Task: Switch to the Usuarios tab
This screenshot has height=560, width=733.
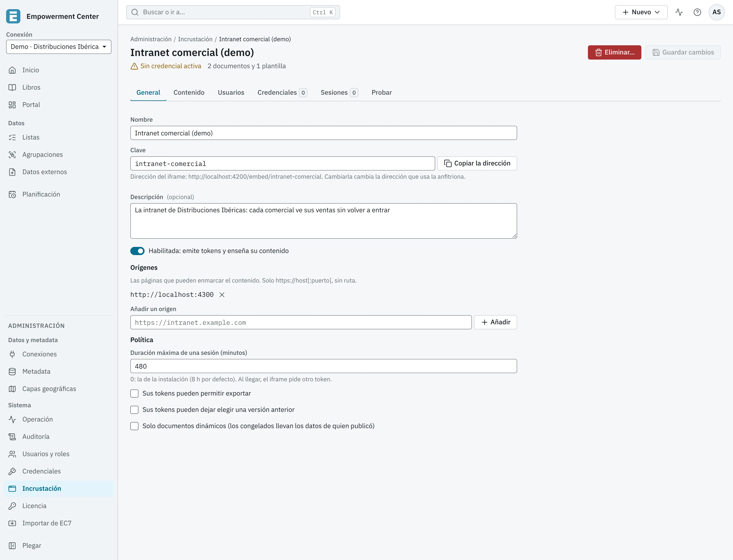Action: click(231, 93)
